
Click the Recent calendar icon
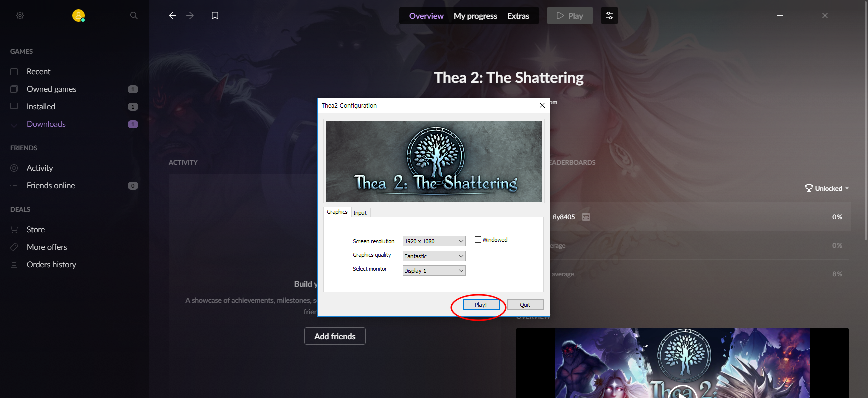pos(14,72)
